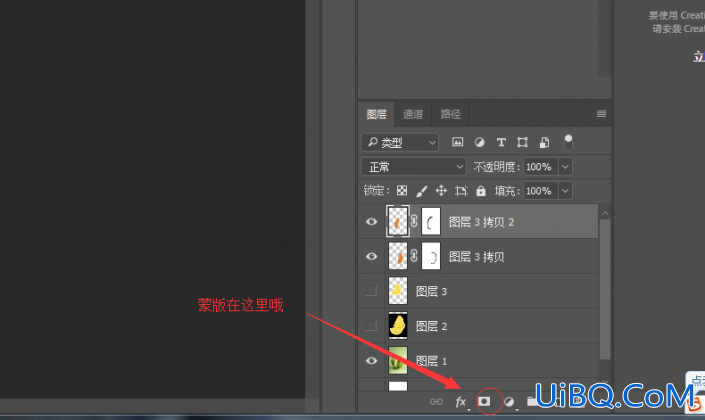Click the 填充 fill label

point(507,191)
